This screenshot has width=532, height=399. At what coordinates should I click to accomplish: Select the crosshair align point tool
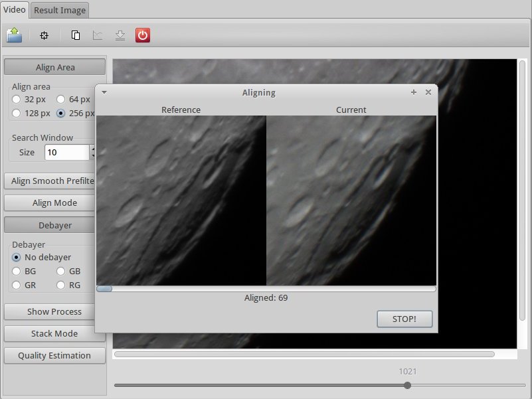coord(44,35)
